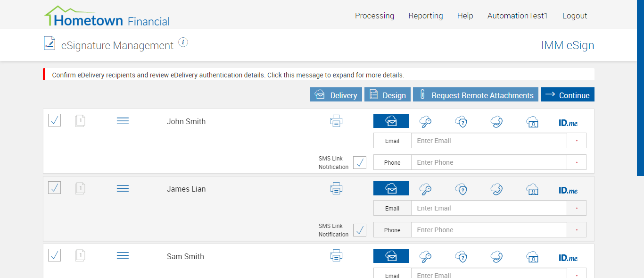Open the eSignature Management info icon
The height and width of the screenshot is (278, 644).
[183, 42]
